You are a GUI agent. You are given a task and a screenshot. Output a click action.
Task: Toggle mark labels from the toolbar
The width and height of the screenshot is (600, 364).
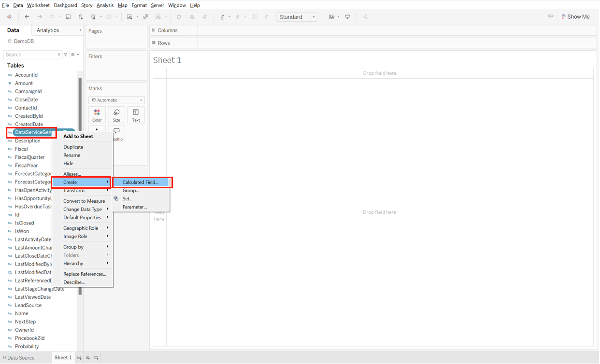pyautogui.click(x=255, y=16)
